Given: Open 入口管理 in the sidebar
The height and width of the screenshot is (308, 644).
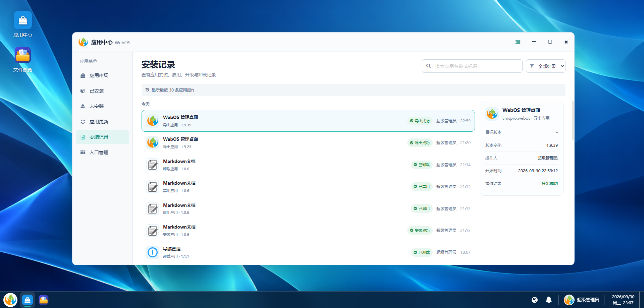Looking at the screenshot, I should (x=102, y=152).
